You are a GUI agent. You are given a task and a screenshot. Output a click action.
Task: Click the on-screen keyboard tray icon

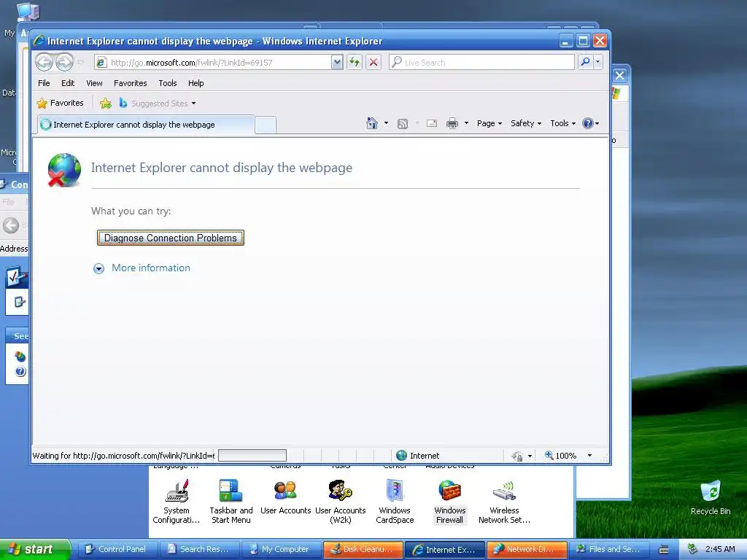(664, 550)
